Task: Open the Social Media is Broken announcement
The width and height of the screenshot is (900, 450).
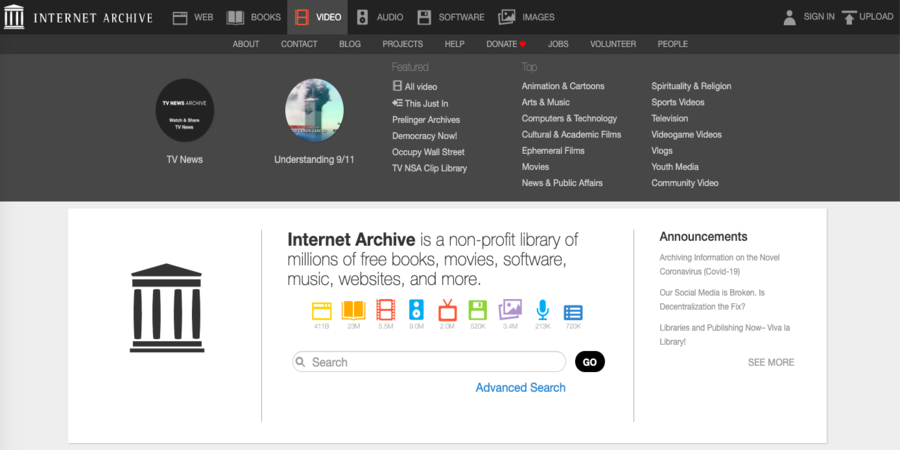Action: [712, 300]
